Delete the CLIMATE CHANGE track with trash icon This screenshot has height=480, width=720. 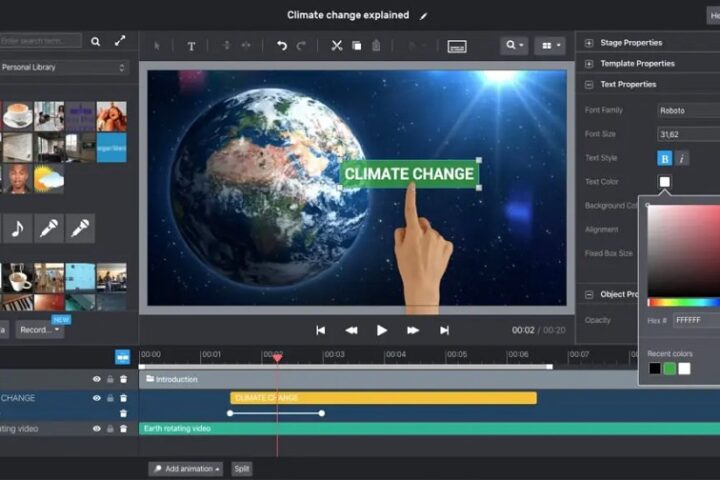pos(124,398)
